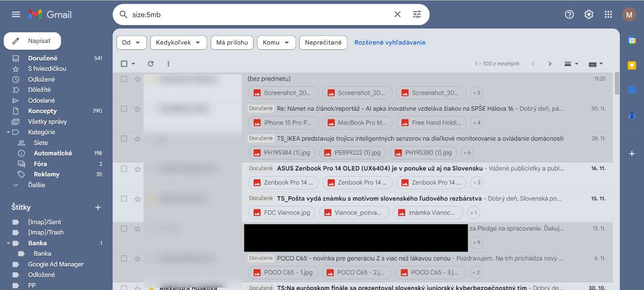Collapse the Kategórie section arrow
This screenshot has width=644, height=290.
(8, 132)
